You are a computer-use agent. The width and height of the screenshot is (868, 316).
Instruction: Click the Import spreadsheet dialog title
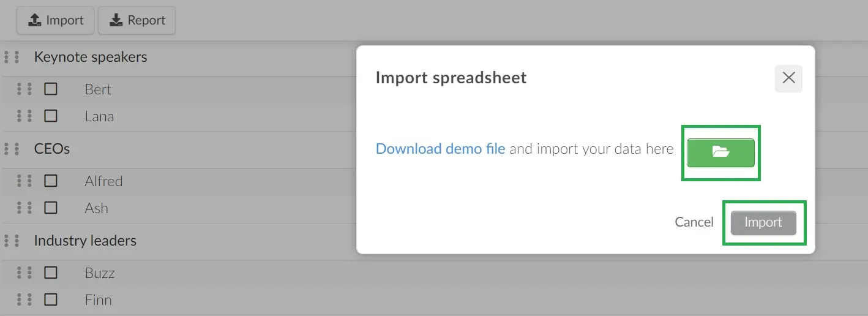(451, 78)
